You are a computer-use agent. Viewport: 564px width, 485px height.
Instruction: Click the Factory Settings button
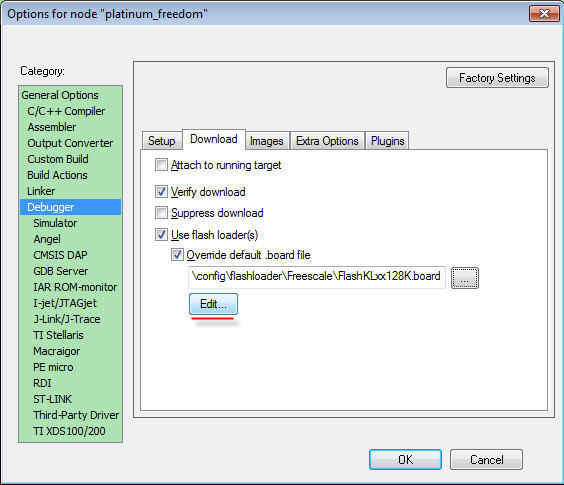point(497,78)
